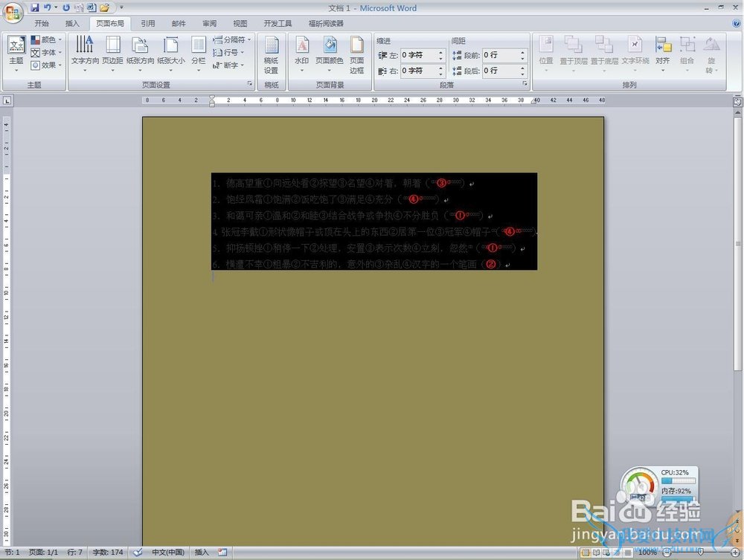The width and height of the screenshot is (744, 560).
Task: Open 纸张大小 paper size menu
Action: pyautogui.click(x=171, y=54)
